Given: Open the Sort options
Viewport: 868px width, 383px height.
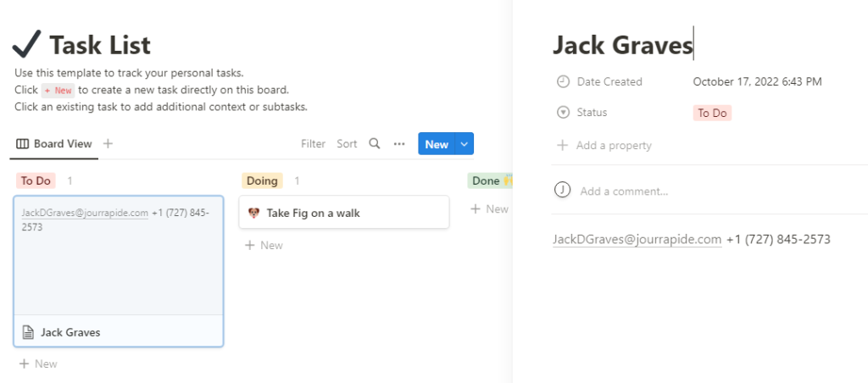Looking at the screenshot, I should 347,144.
